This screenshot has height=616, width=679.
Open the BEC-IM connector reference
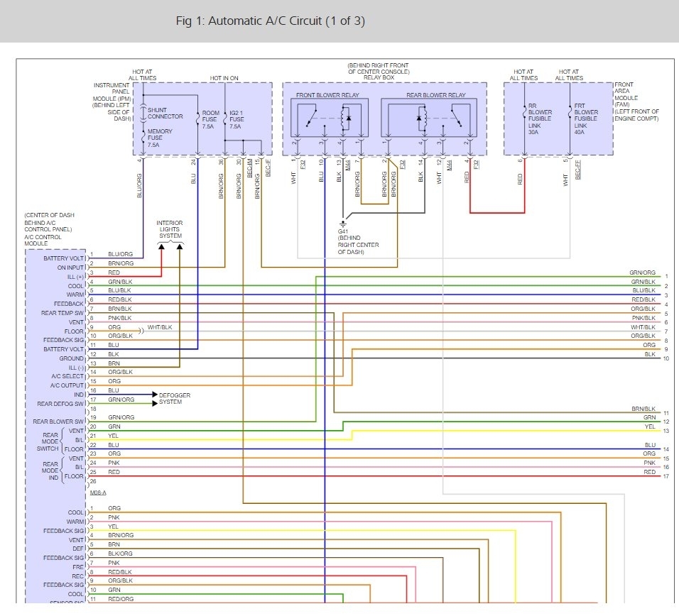[x=249, y=167]
